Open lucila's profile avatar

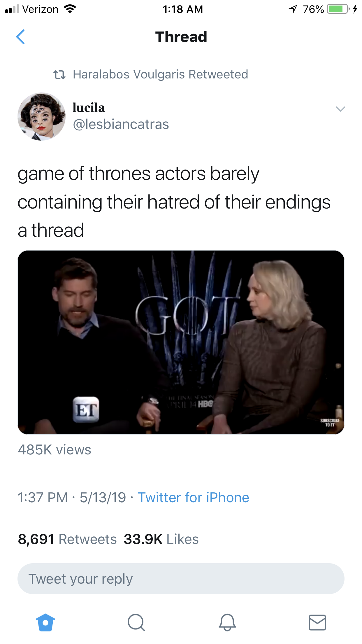(x=41, y=117)
